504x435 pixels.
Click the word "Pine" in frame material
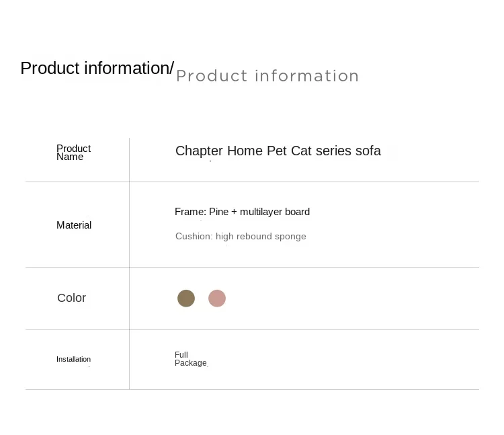pyautogui.click(x=219, y=212)
